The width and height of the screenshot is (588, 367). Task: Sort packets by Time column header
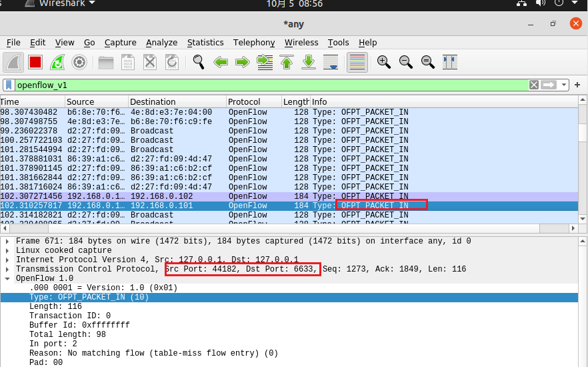point(32,101)
